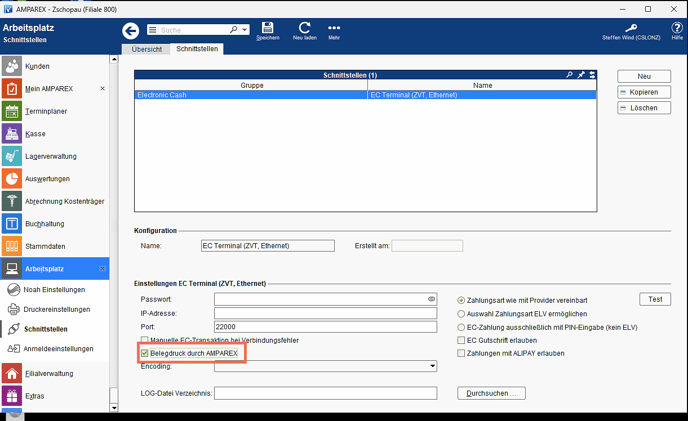Switch to the Übersicht tab
The image size is (688, 421).
[147, 49]
